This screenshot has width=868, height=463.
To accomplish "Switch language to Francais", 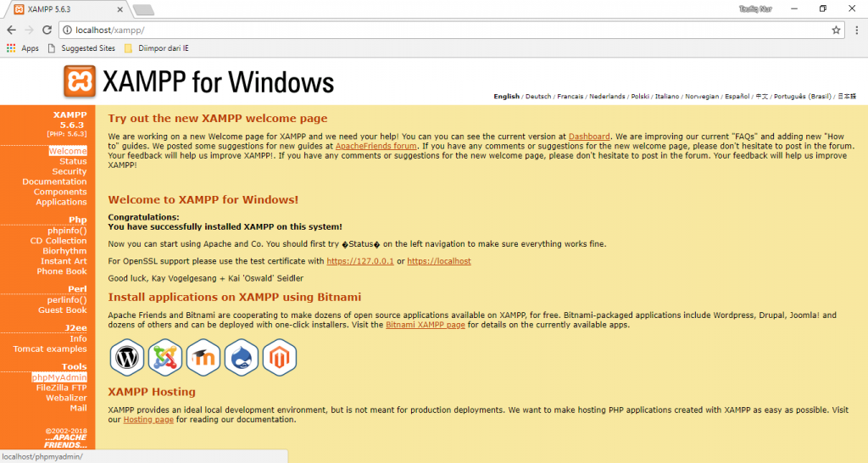I will pyautogui.click(x=570, y=97).
